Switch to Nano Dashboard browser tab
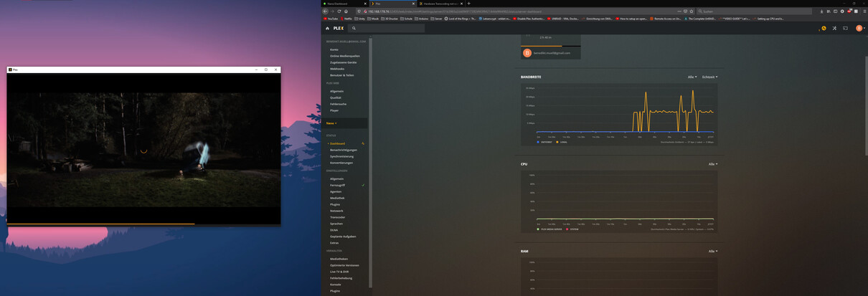Viewport: 868px width, 296px height. [346, 4]
